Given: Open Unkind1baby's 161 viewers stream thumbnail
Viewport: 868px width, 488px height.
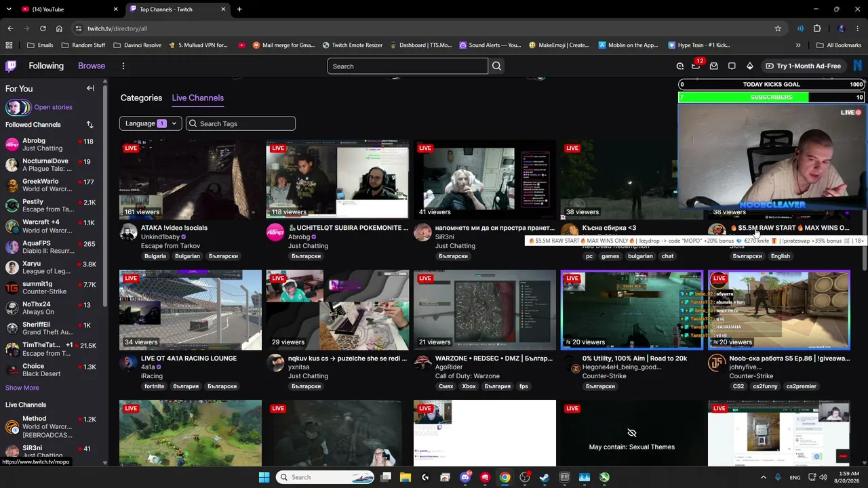Looking at the screenshot, I should (191, 180).
